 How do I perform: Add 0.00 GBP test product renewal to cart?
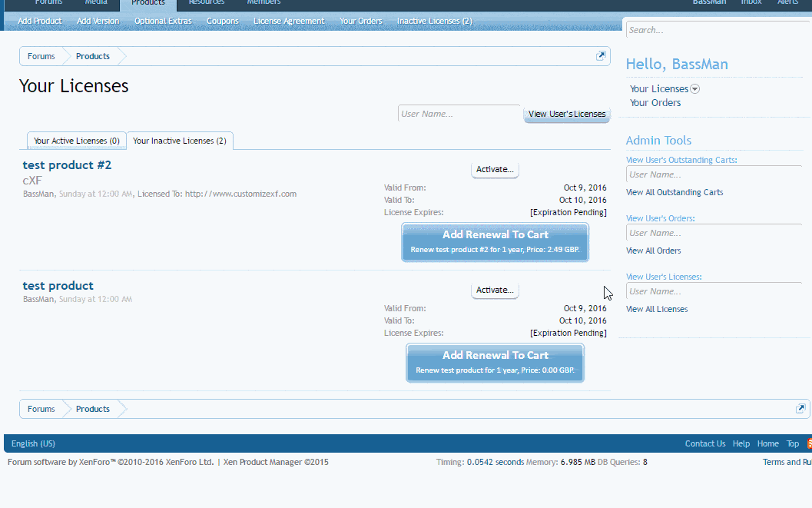pos(495,362)
